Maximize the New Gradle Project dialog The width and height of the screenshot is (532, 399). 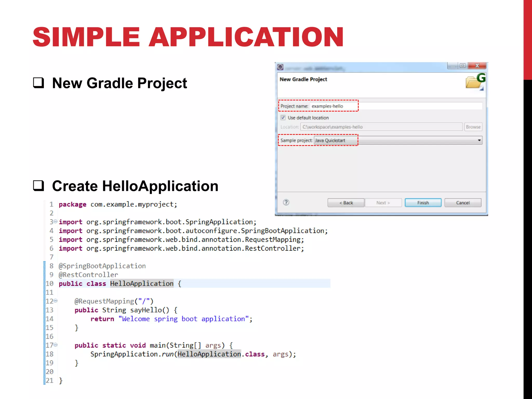tap(462, 65)
